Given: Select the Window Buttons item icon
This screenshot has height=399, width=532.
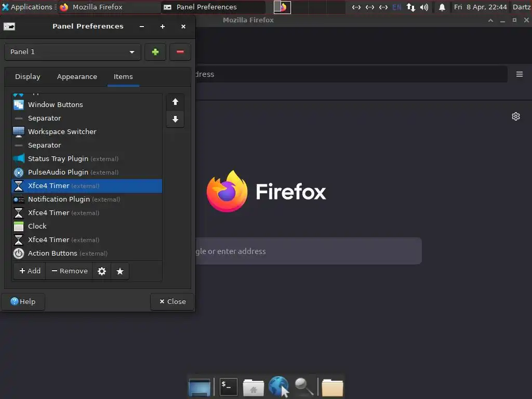Looking at the screenshot, I should (19, 105).
